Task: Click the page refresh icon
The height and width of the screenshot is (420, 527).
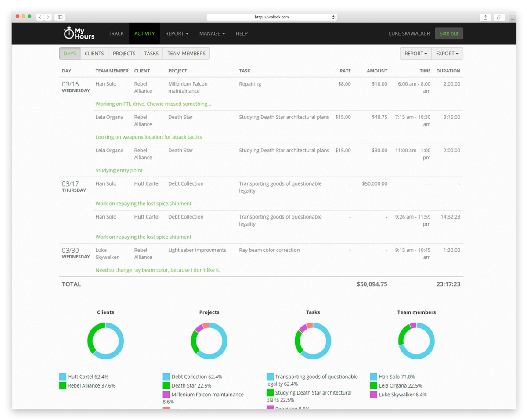Action: [x=332, y=17]
